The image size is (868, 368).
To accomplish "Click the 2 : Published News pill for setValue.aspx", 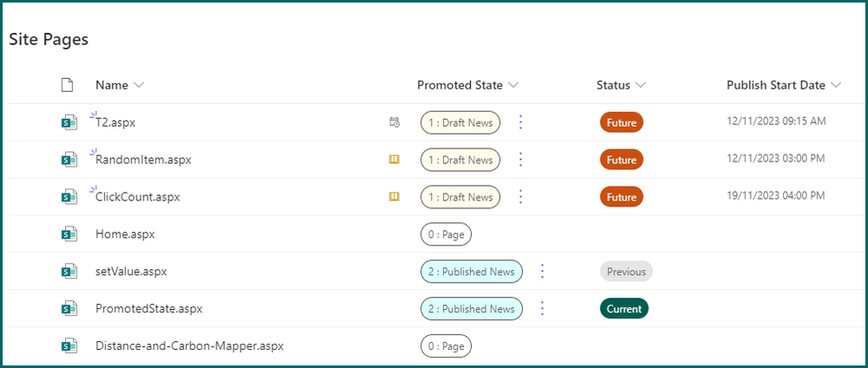I will 472,272.
